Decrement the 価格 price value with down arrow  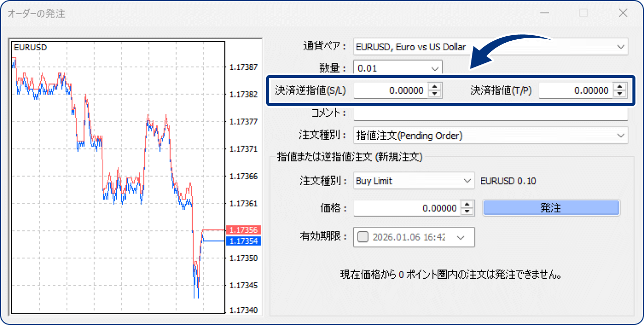pos(467,211)
